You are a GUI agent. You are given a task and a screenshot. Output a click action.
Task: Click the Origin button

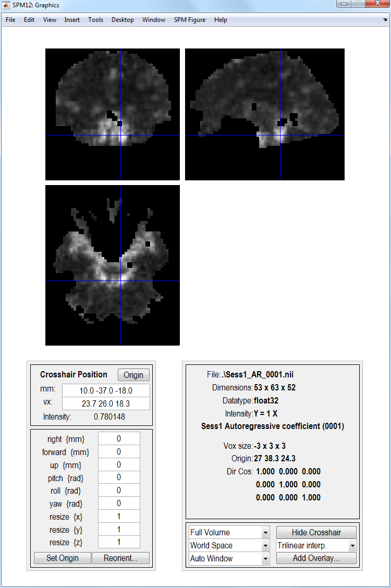[x=133, y=375]
